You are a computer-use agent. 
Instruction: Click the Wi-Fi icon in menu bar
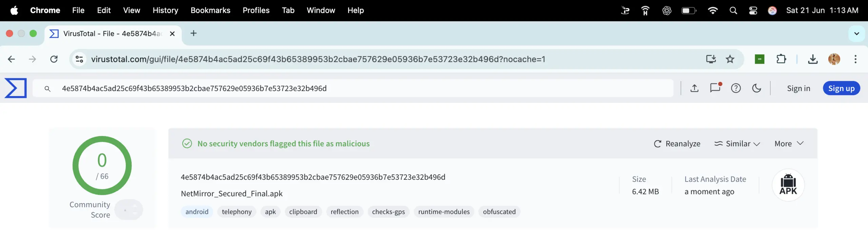(713, 10)
